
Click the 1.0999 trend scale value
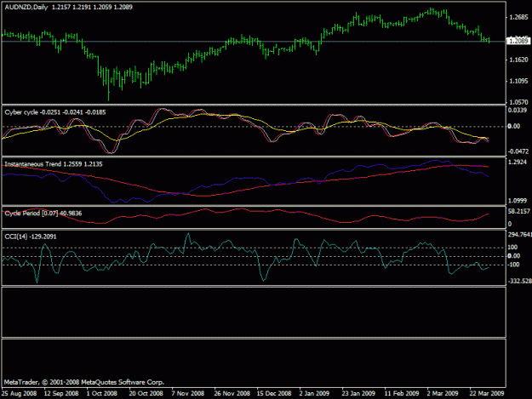(518, 201)
